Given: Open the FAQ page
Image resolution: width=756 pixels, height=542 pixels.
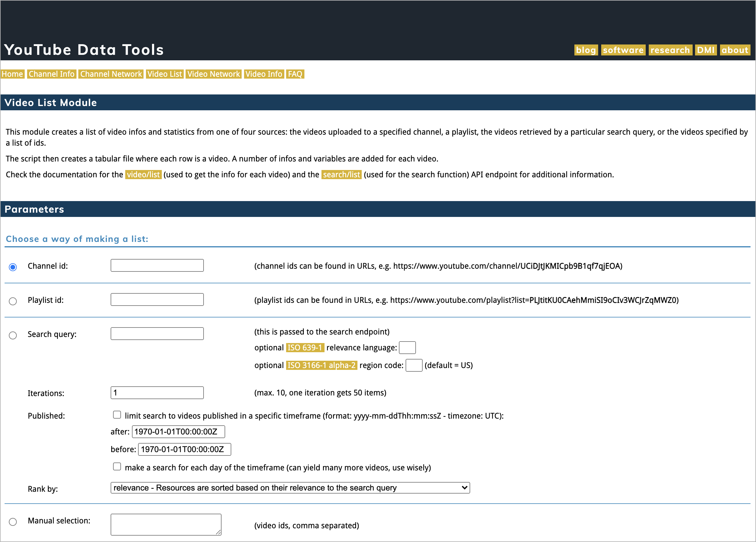Looking at the screenshot, I should pos(295,74).
